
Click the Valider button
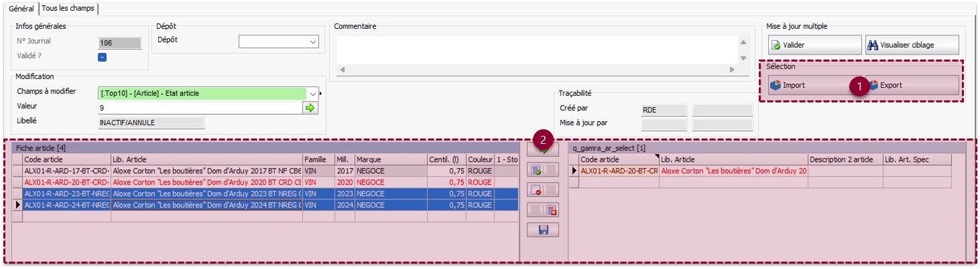coord(814,46)
